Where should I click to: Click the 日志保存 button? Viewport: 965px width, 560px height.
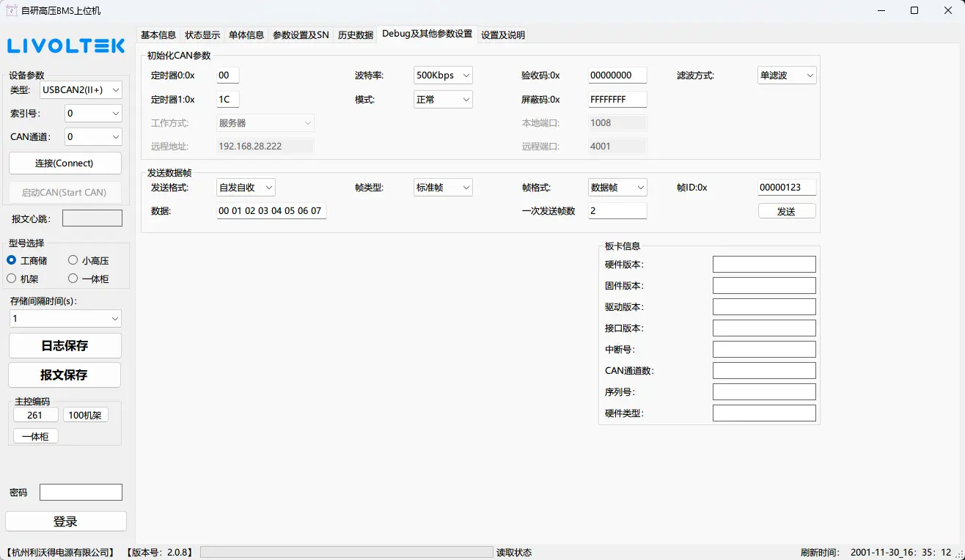[x=65, y=346]
